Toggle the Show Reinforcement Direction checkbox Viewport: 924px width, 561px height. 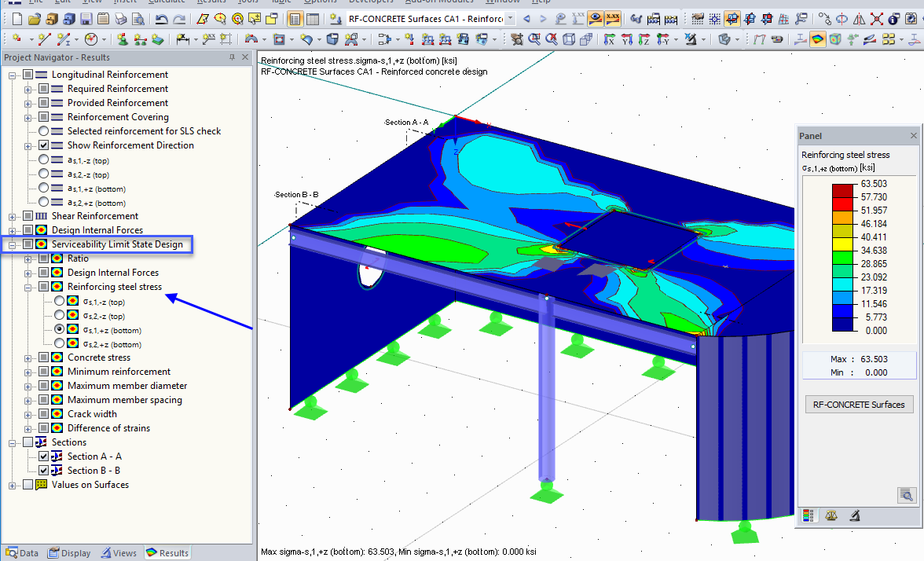[x=42, y=145]
